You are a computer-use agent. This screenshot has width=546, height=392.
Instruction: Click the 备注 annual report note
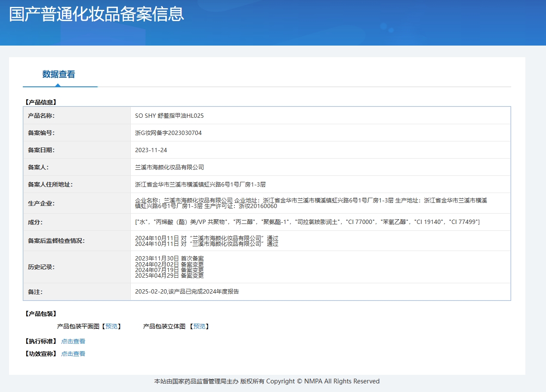187,291
